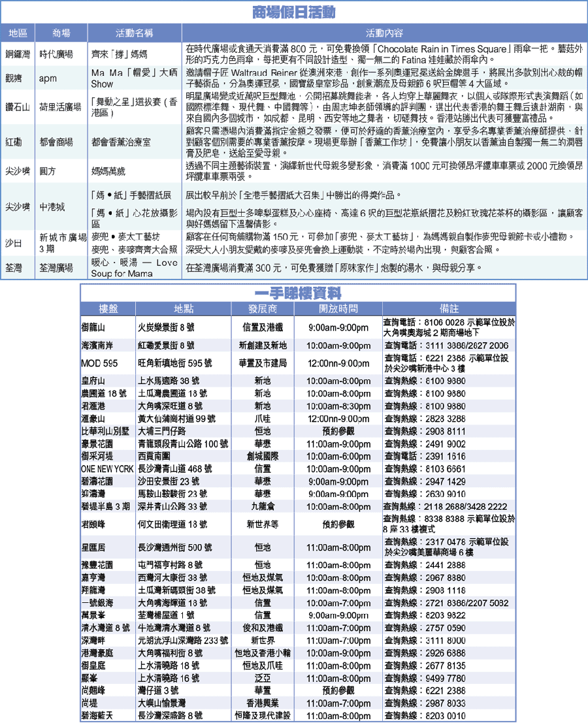Select the 九龍倉 developer cell
This screenshot has height=725, width=588.
click(x=263, y=506)
